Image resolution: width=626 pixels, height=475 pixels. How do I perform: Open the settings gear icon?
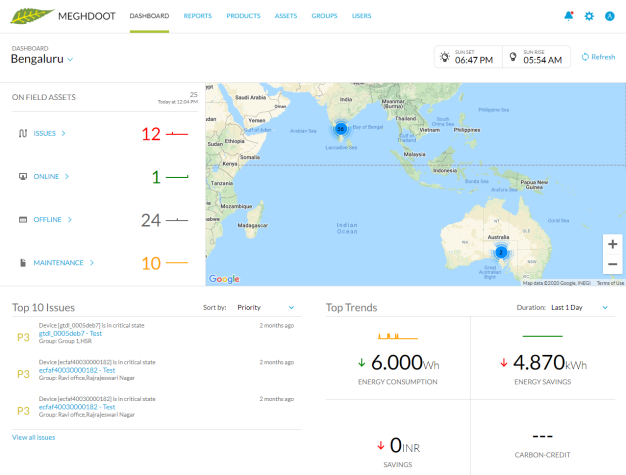589,16
